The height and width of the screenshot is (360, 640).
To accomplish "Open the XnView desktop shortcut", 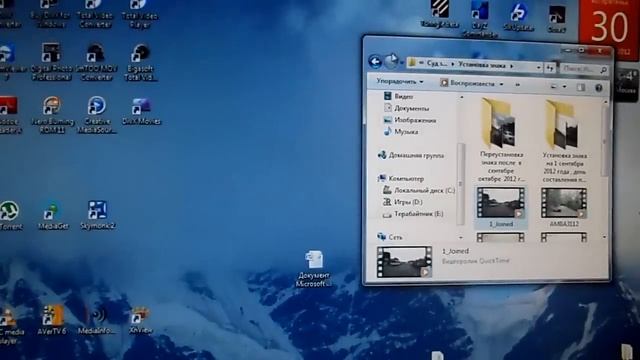I will (x=140, y=320).
